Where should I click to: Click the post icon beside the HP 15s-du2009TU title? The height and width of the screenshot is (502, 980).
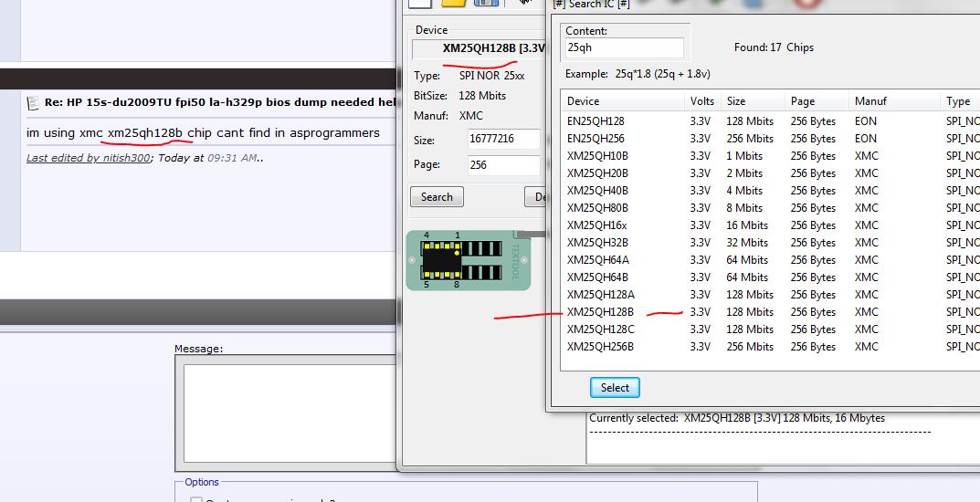pyautogui.click(x=33, y=103)
